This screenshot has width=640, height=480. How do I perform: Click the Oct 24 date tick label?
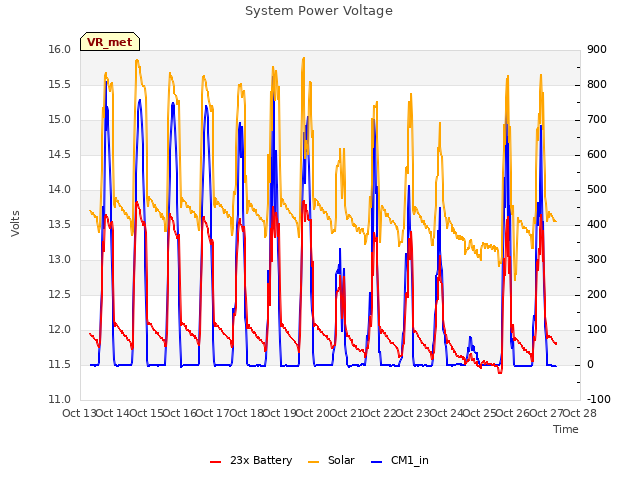[446, 413]
